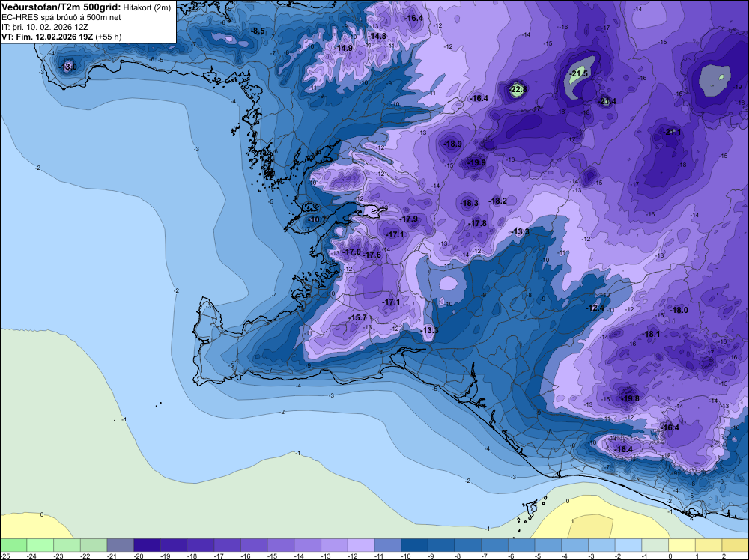
Task: Click the -14.9 temperature label
Action: pos(342,48)
